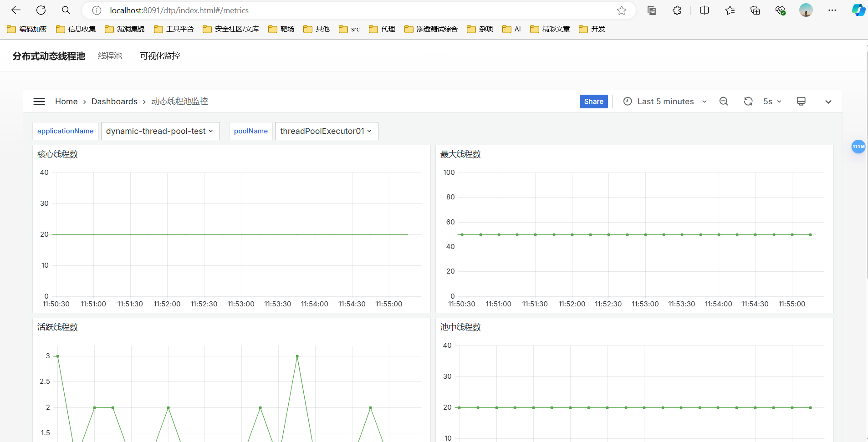
Task: Go to the Home breadcrumb
Action: 66,102
